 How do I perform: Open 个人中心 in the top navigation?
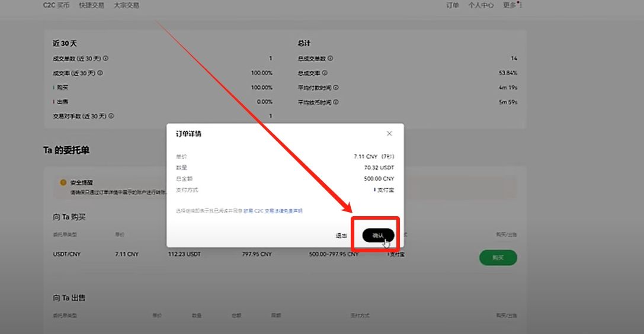(480, 5)
